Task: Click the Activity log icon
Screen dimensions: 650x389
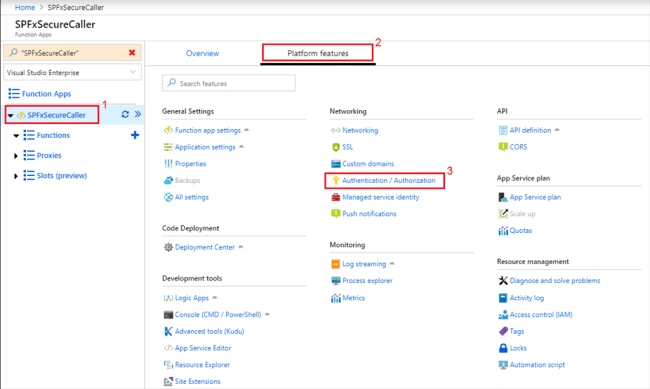Action: point(503,298)
